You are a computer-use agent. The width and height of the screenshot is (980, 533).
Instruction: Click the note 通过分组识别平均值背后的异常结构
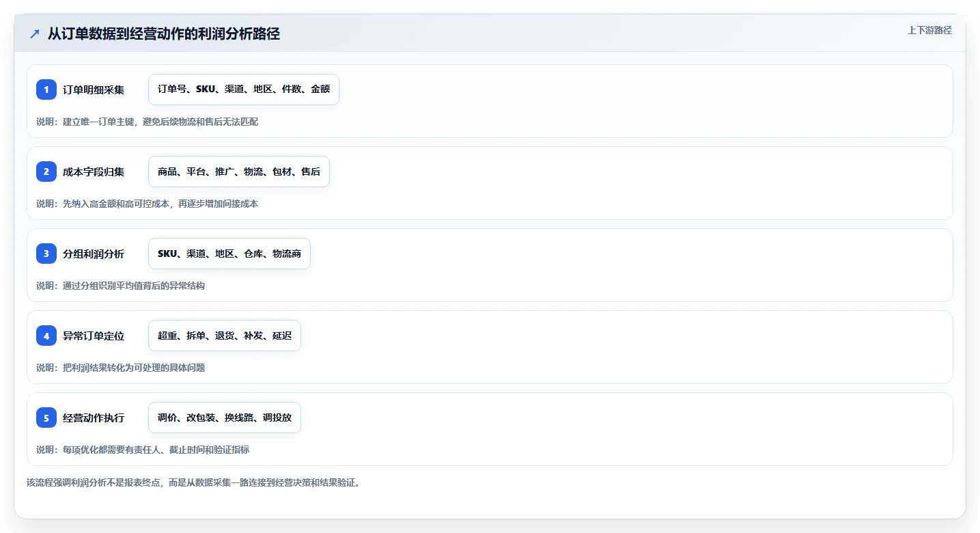click(x=120, y=286)
